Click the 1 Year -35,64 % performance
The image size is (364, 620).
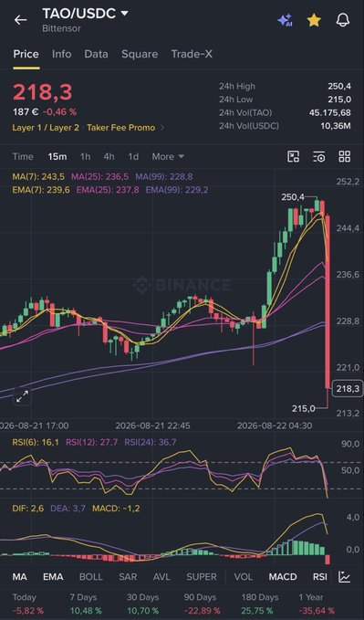point(317,604)
